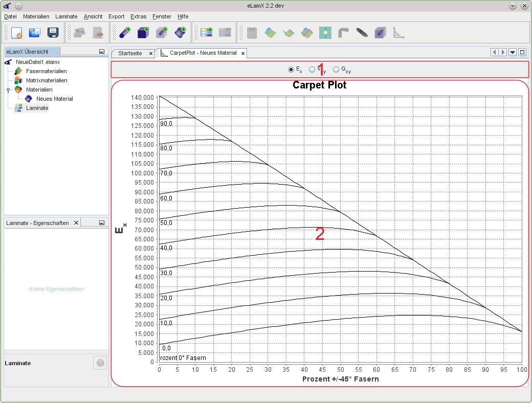The width and height of the screenshot is (532, 403).
Task: Open the purple 3D cube module icon
Action: pos(381,33)
